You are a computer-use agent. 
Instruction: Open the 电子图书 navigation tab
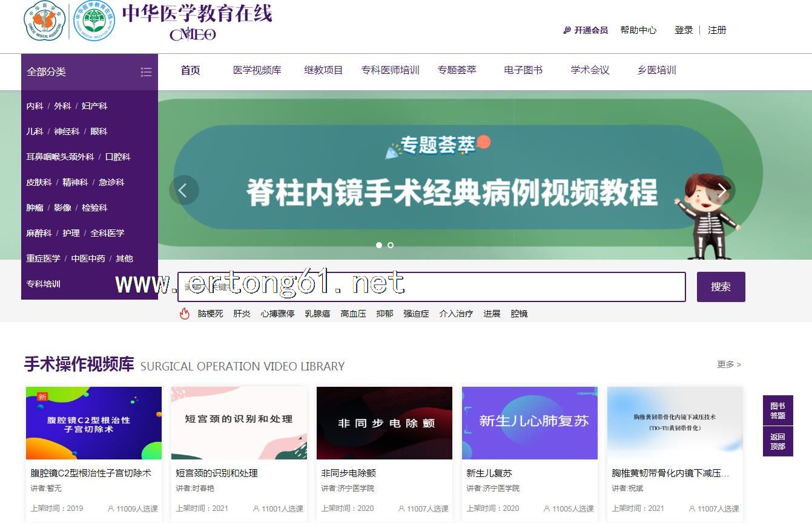pyautogui.click(x=523, y=70)
